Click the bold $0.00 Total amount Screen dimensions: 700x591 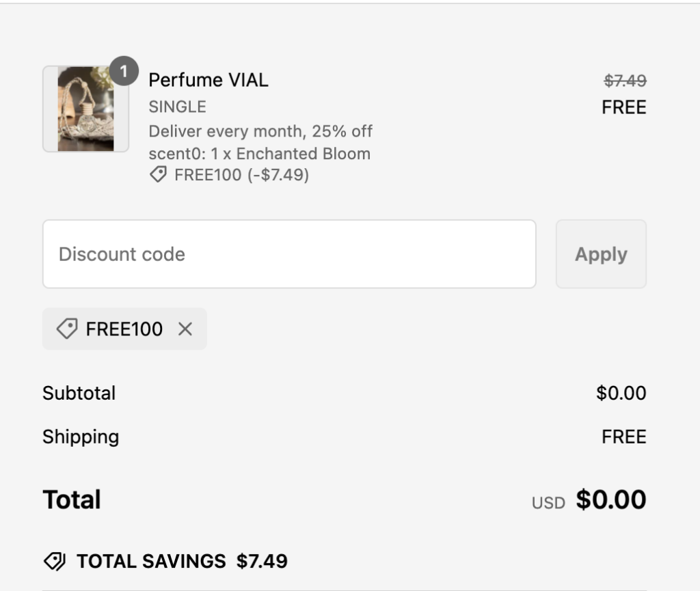click(x=610, y=500)
